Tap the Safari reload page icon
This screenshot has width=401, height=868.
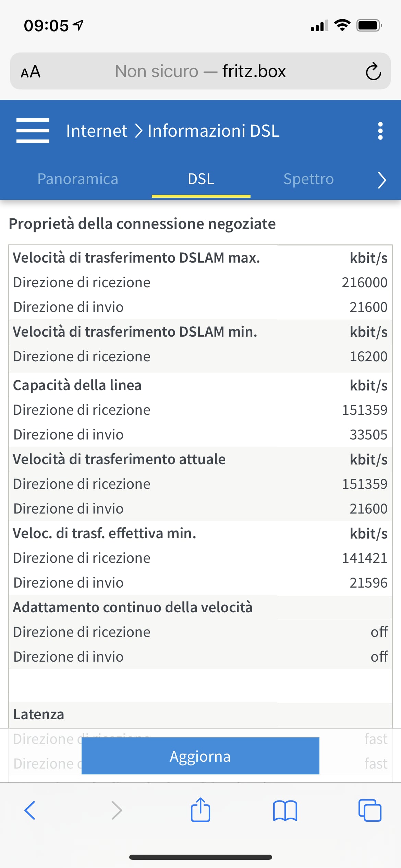373,71
